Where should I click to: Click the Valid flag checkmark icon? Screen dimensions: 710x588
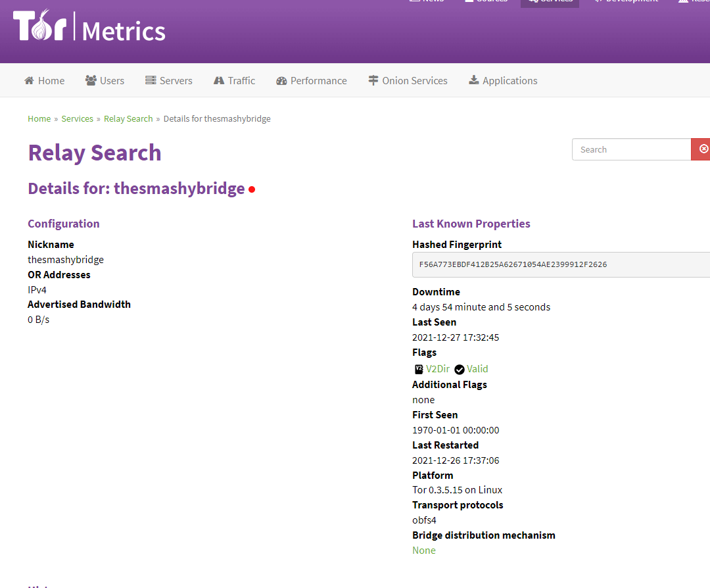[x=460, y=369]
